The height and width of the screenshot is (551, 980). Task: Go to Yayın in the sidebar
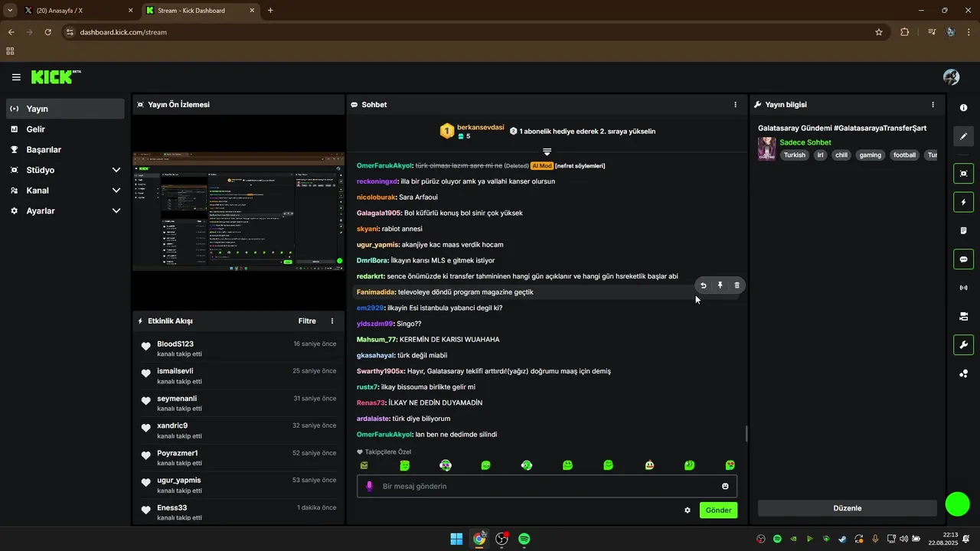tap(65, 109)
